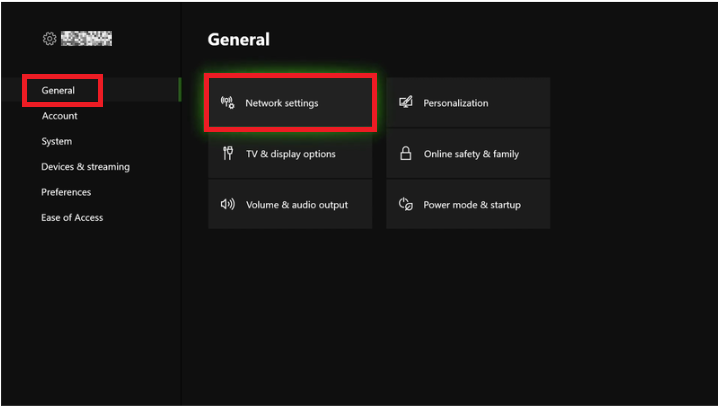Open Online safety & family label
Screen dimensions: 718x406
pyautogui.click(x=471, y=154)
